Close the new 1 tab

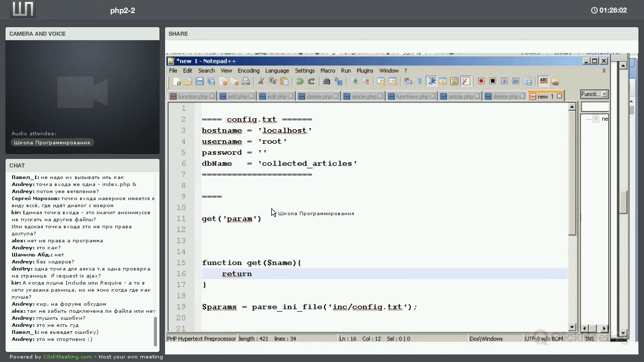559,96
